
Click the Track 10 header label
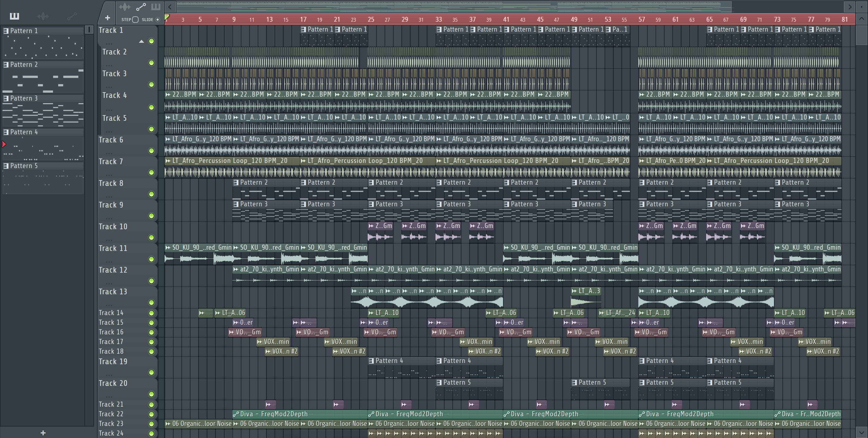(x=113, y=227)
